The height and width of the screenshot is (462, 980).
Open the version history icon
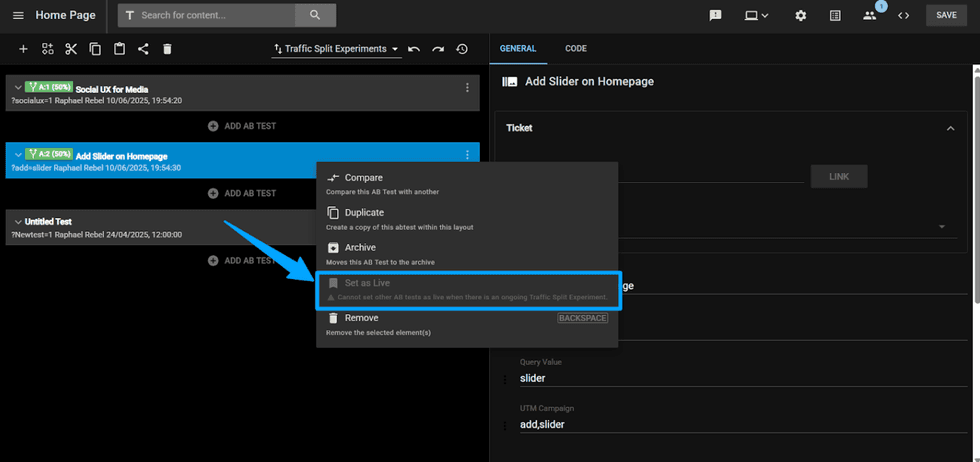tap(462, 49)
